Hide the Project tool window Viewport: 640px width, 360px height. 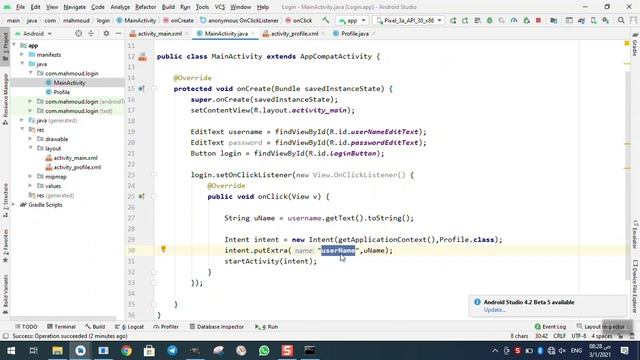point(118,33)
